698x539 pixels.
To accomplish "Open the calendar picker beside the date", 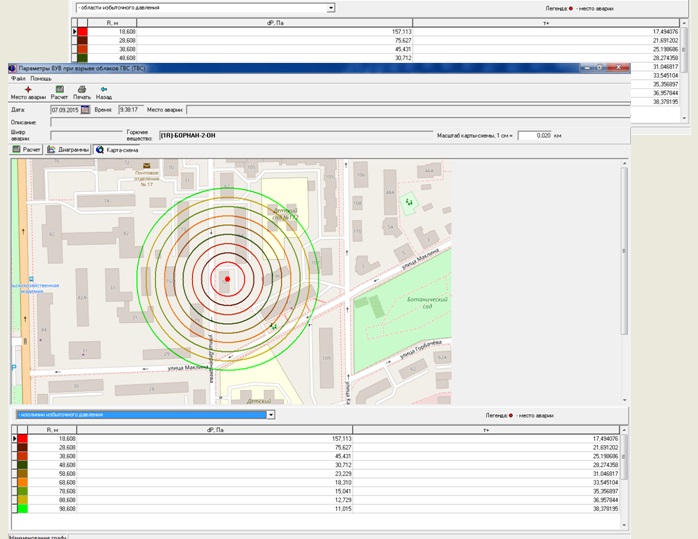I will coord(85,109).
